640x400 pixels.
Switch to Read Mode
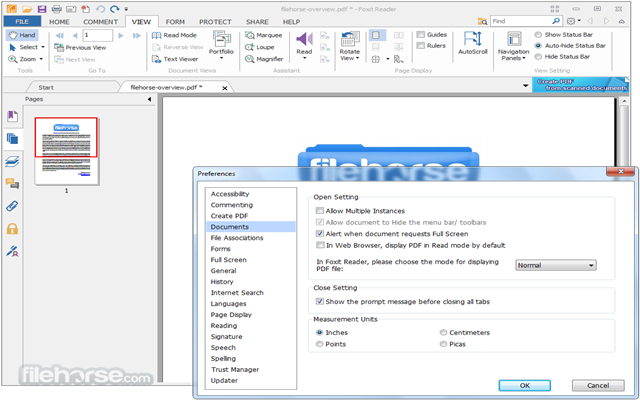[174, 35]
